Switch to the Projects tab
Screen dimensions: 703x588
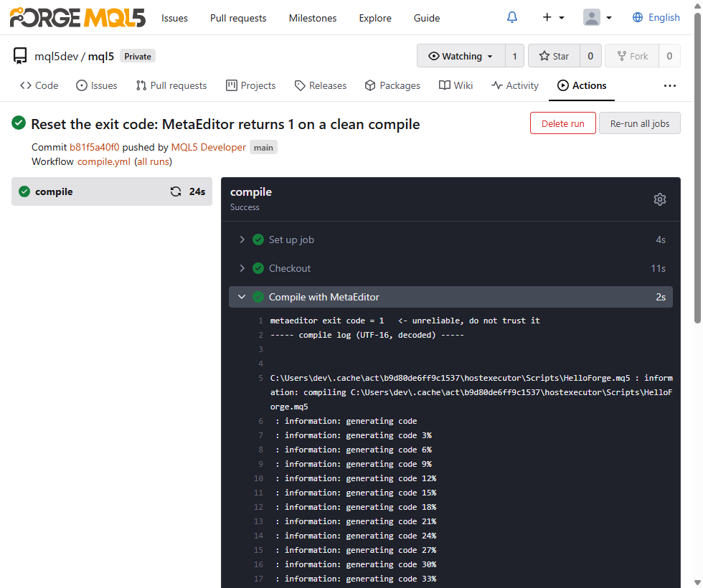point(250,85)
